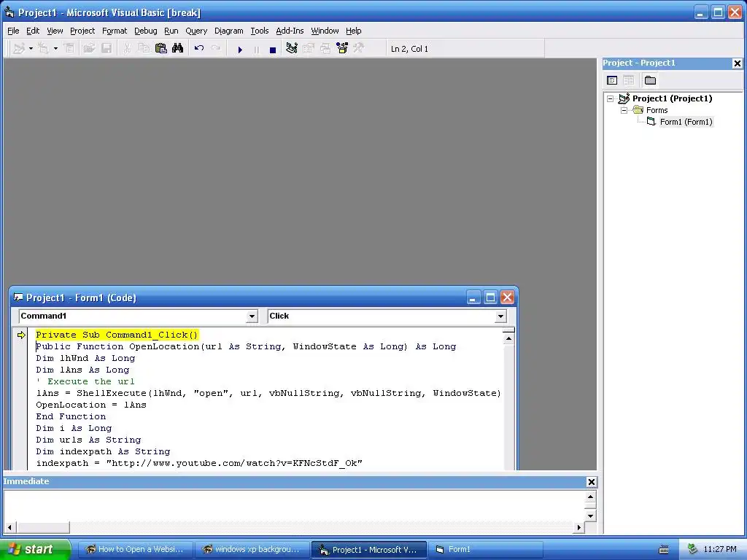The width and height of the screenshot is (747, 560).
Task: Click the indexpath youtube URL code line
Action: click(199, 463)
